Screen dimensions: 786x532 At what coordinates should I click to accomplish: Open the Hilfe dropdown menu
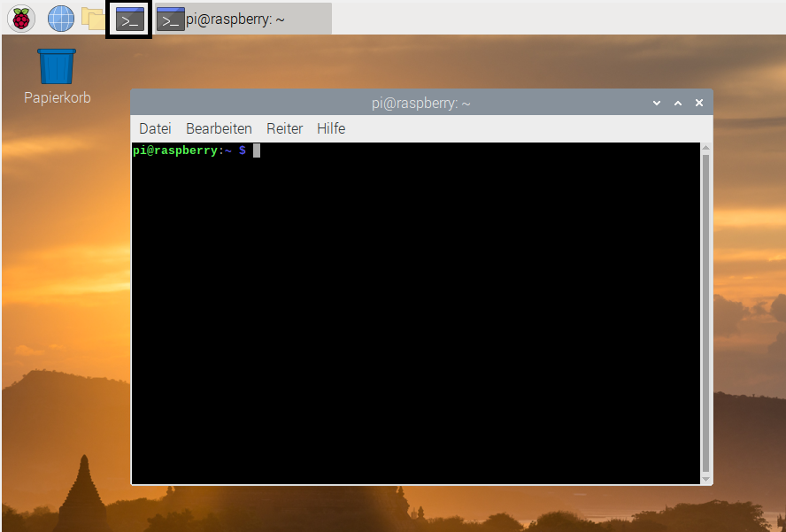[x=330, y=128]
